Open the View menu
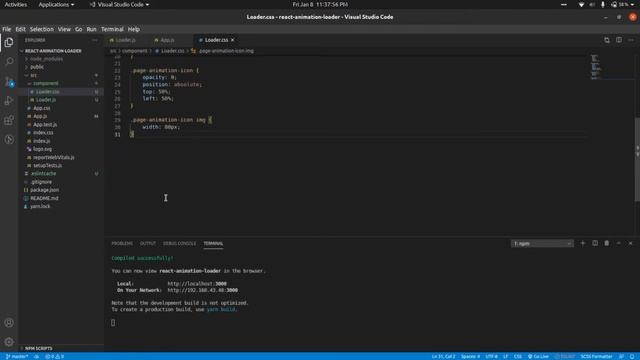 [64, 29]
